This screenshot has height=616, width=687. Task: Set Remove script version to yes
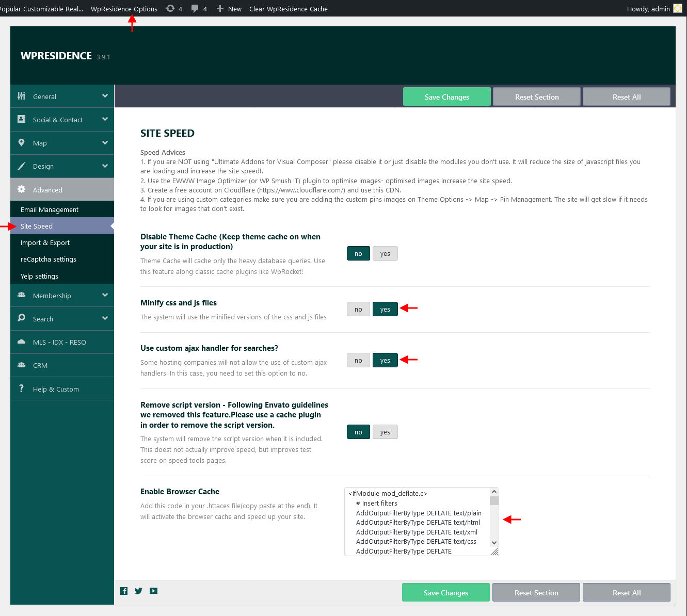385,432
